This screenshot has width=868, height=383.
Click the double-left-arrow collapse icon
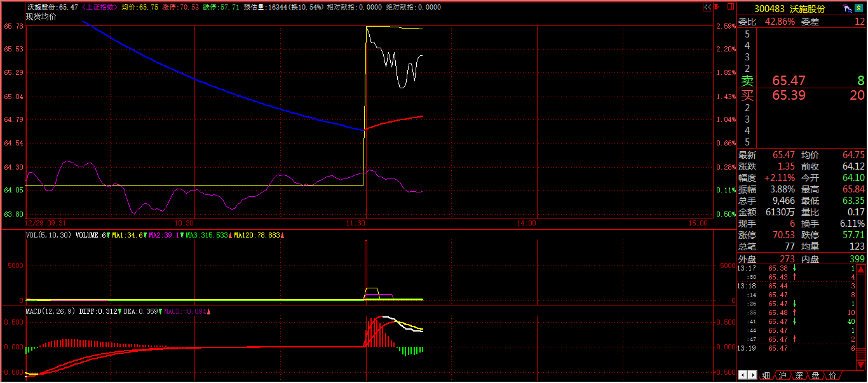pos(707,8)
